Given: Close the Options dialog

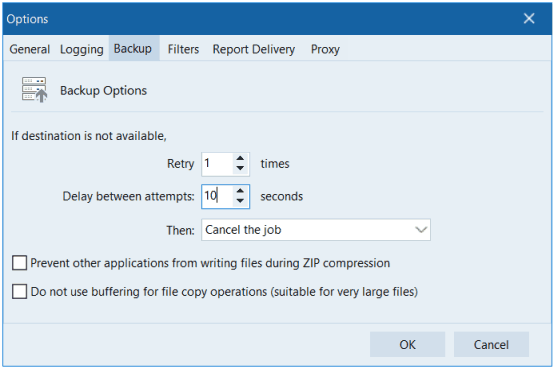Looking at the screenshot, I should click(x=529, y=18).
